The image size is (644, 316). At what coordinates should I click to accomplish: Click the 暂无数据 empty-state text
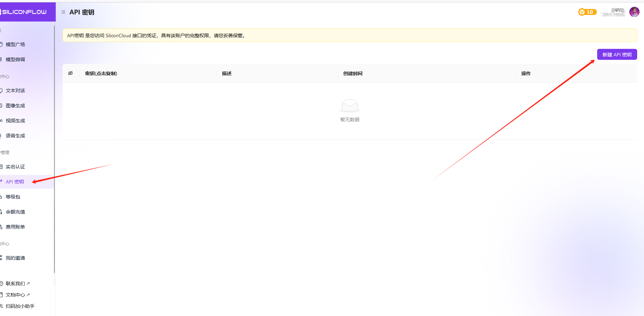click(x=350, y=120)
